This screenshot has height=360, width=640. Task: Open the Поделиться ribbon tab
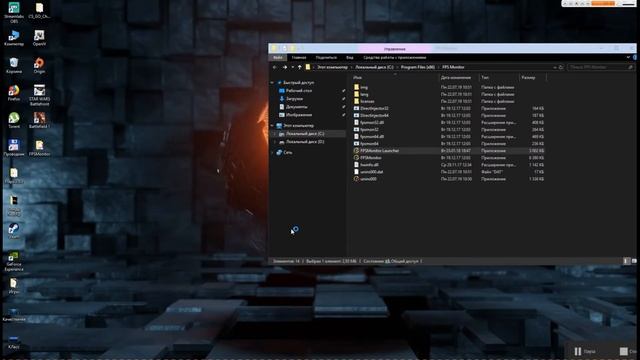click(x=326, y=58)
